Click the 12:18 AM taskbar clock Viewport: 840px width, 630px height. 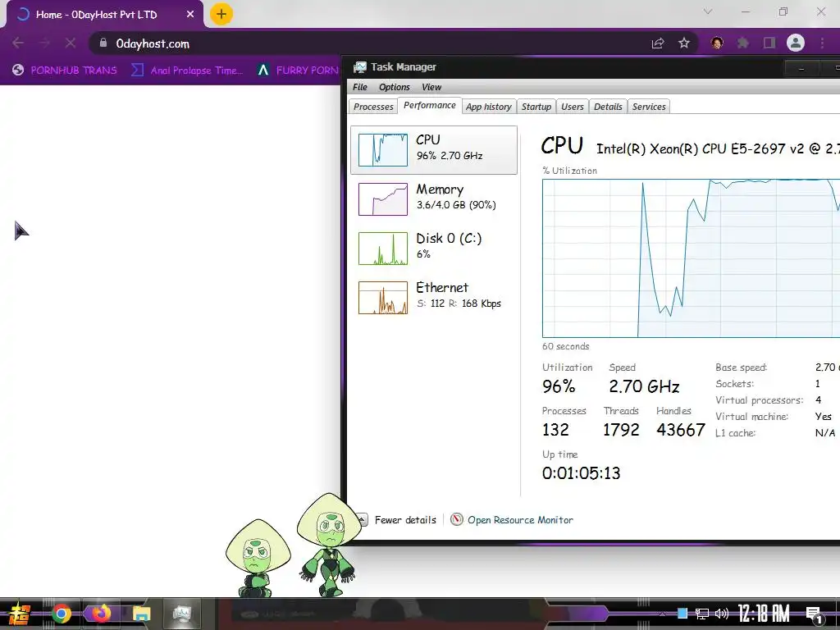click(764, 614)
